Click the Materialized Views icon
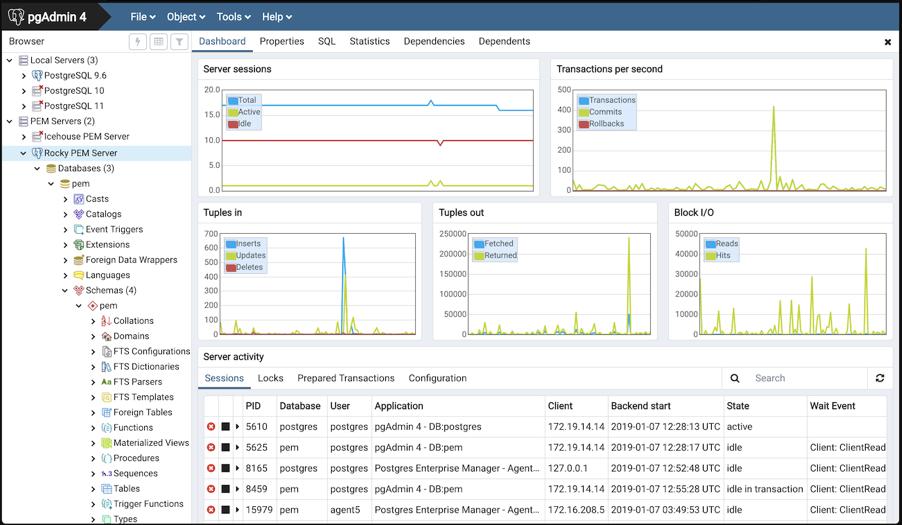 [106, 443]
